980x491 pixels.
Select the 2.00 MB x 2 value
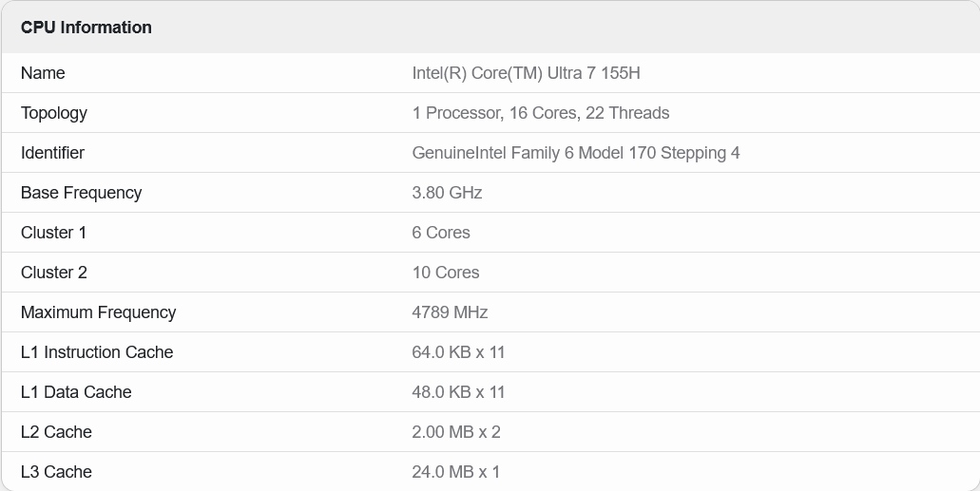point(456,432)
